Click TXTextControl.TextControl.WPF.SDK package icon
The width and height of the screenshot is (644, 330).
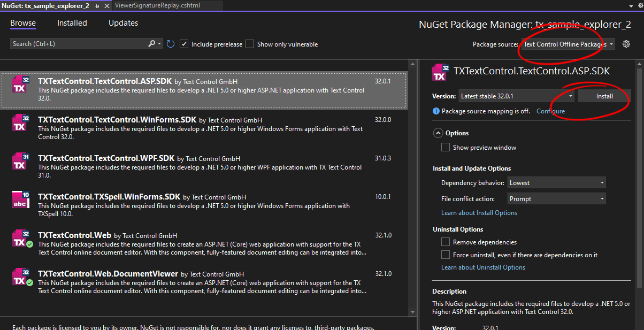(x=20, y=162)
